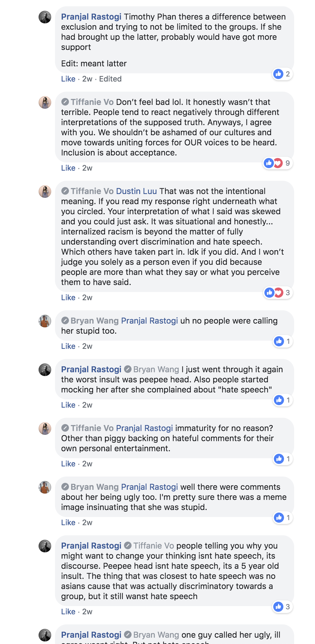Click the 2w timestamp on Pranjal's last full comment

(x=87, y=612)
